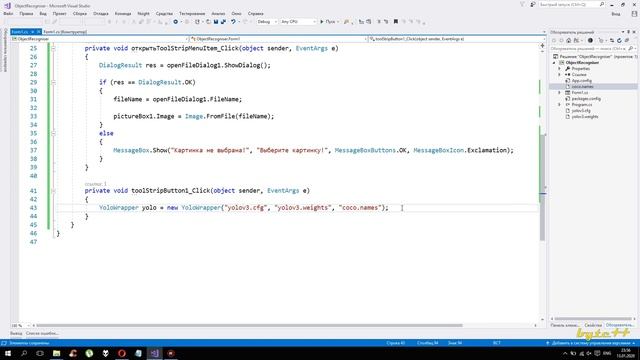Viewport: 640px width, 360px height.
Task: Open Windows taskbar search
Action: click(24, 353)
